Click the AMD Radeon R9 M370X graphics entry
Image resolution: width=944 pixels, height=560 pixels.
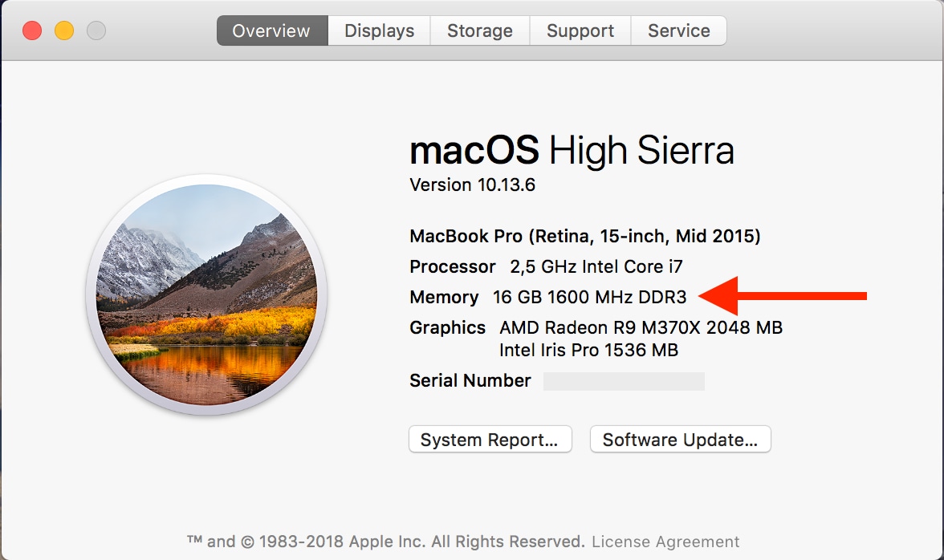click(640, 327)
